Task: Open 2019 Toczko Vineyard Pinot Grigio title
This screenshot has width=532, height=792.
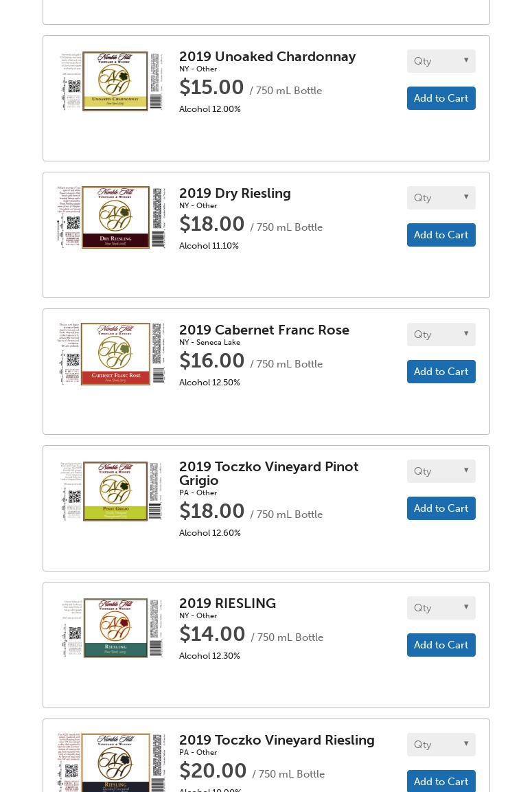Action: [x=268, y=473]
